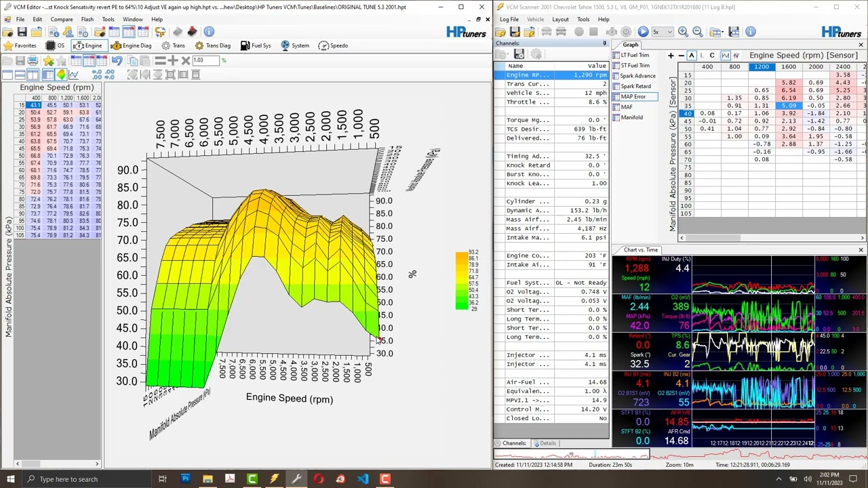Click the equals set-value icon
Screen dimensions: 868x488
click(160, 60)
